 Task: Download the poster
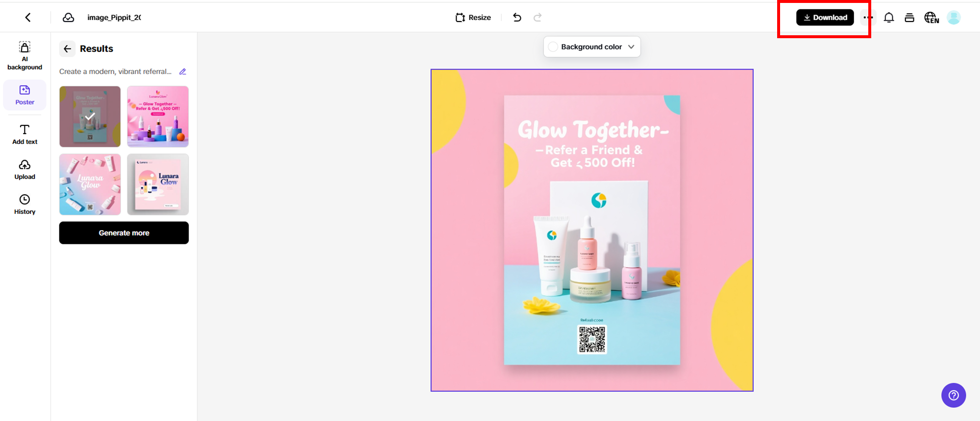tap(825, 18)
